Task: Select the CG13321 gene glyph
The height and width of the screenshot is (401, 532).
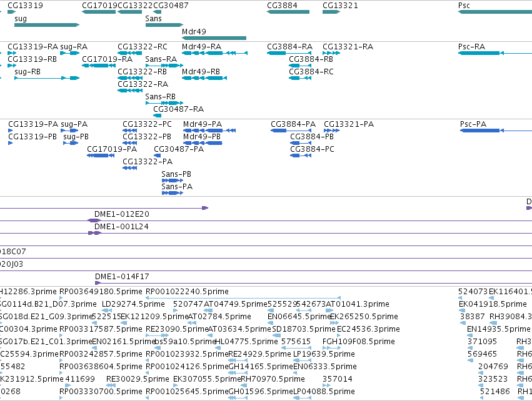Action: click(331, 12)
